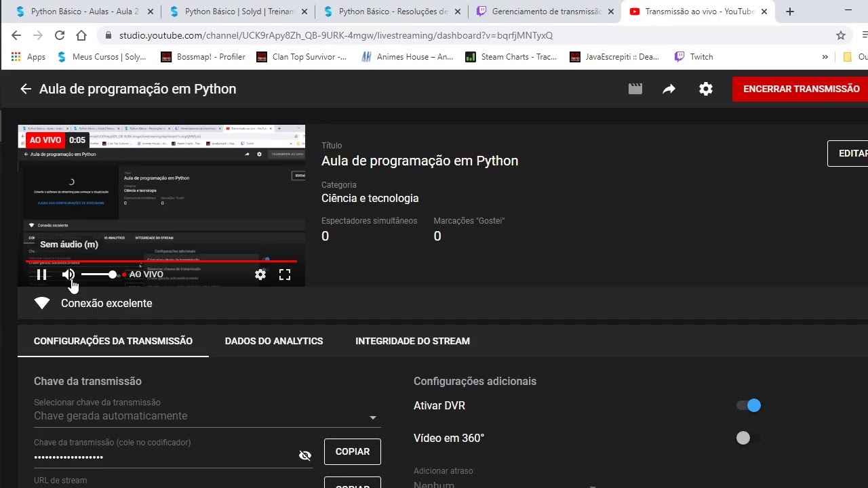Open the Meus Cursos | Solyd bookmark
The image size is (868, 488).
(101, 57)
